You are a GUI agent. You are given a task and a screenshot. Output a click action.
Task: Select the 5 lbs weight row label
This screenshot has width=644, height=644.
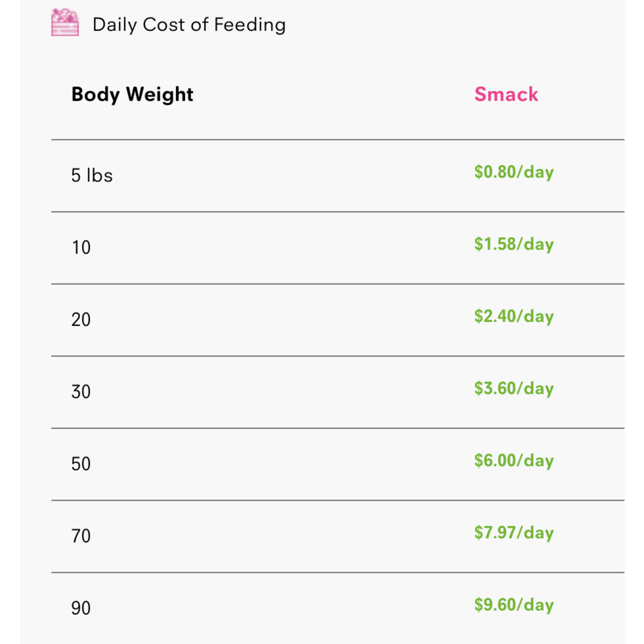tap(92, 175)
